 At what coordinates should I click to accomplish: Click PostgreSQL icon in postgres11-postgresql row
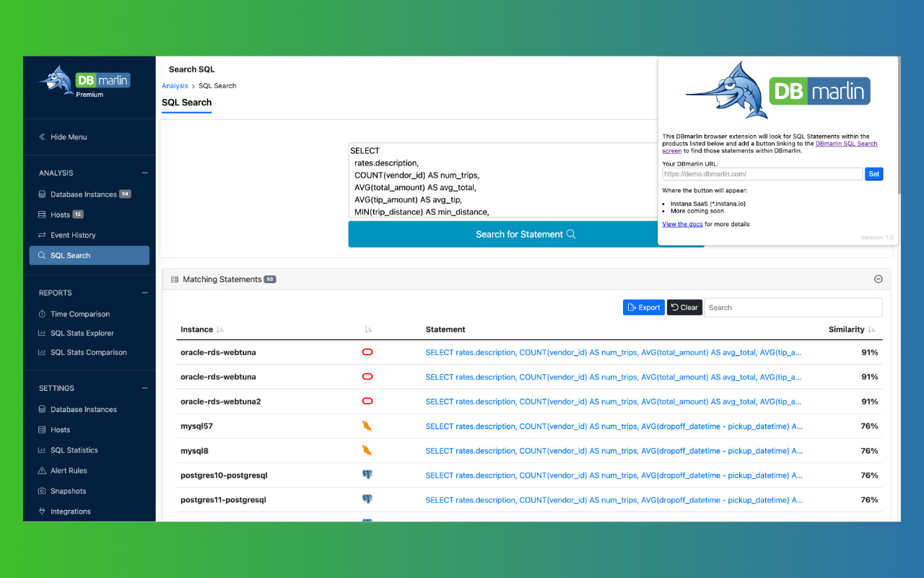pos(367,500)
